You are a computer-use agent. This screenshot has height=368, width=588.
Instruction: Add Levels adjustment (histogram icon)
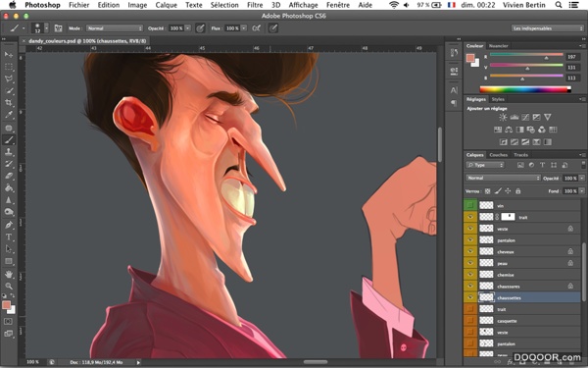pos(514,117)
